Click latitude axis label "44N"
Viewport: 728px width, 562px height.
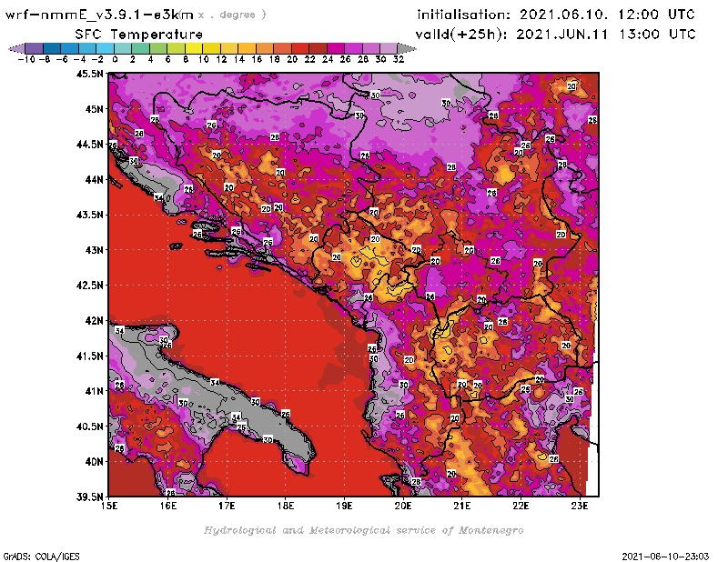94,179
